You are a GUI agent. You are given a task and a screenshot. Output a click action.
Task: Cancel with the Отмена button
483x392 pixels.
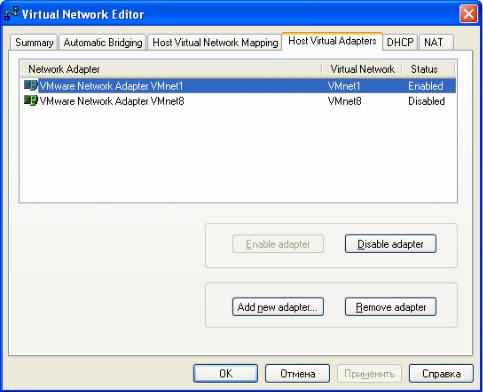click(297, 373)
